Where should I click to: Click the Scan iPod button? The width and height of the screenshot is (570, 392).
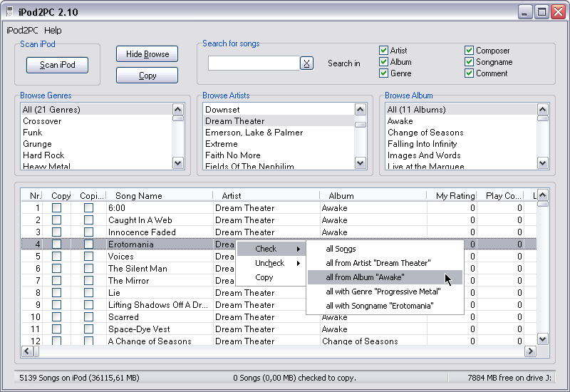pyautogui.click(x=58, y=65)
